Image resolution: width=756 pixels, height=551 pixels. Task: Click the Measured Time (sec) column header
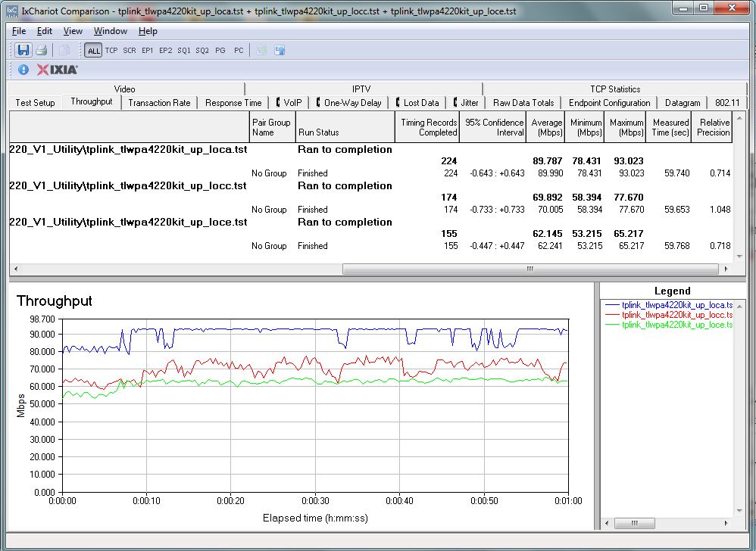[x=669, y=127]
